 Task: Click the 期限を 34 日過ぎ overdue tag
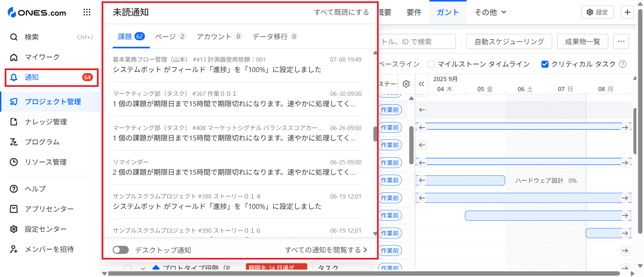pyautogui.click(x=276, y=267)
